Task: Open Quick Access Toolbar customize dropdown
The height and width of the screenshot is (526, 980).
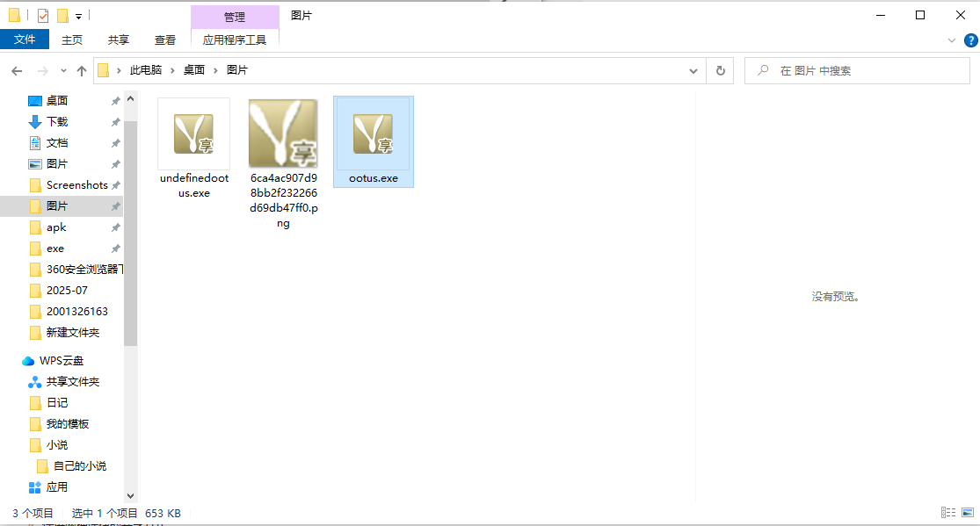Action: 79,16
